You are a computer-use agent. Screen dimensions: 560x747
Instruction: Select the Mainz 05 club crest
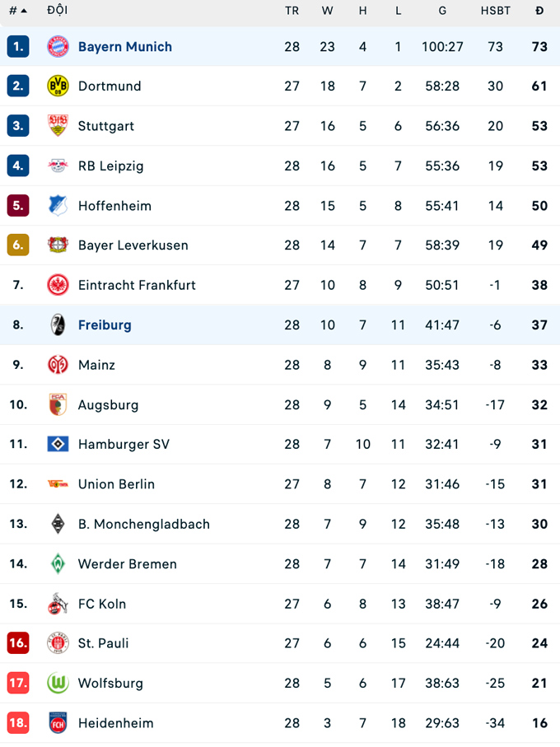(58, 365)
